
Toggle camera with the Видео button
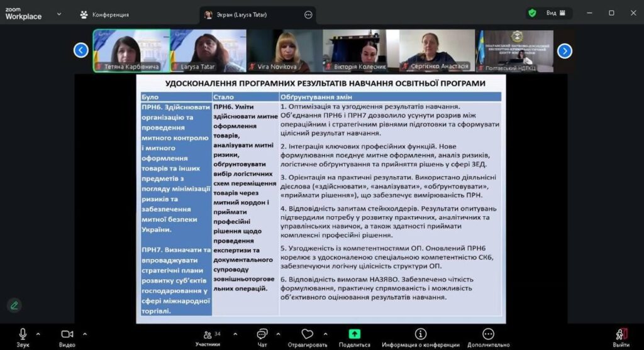pyautogui.click(x=67, y=334)
